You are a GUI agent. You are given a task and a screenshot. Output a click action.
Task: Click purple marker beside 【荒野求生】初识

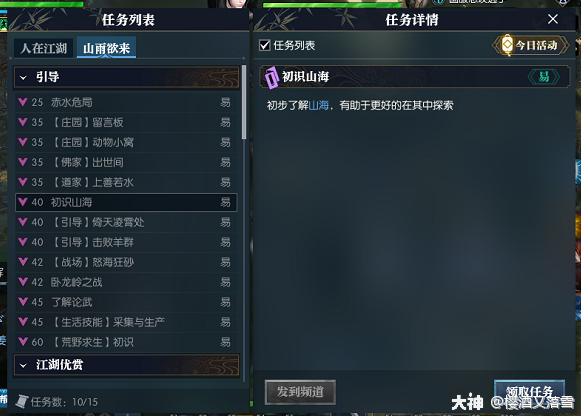(x=23, y=342)
